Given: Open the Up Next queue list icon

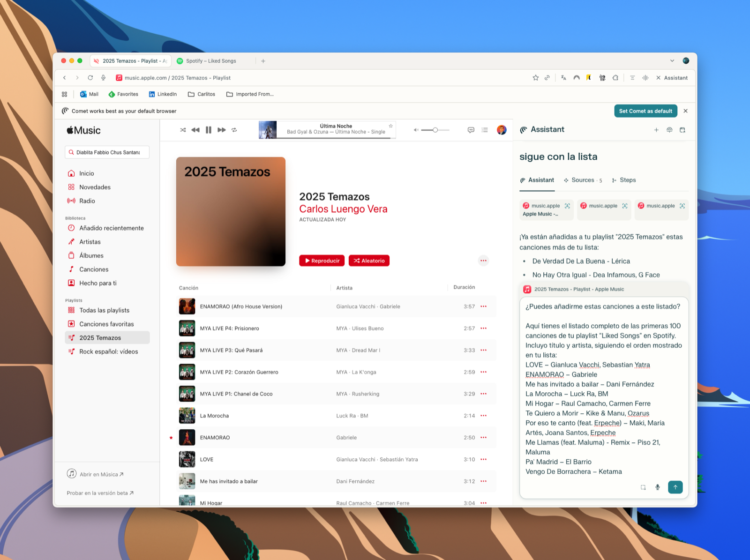Looking at the screenshot, I should coord(485,130).
